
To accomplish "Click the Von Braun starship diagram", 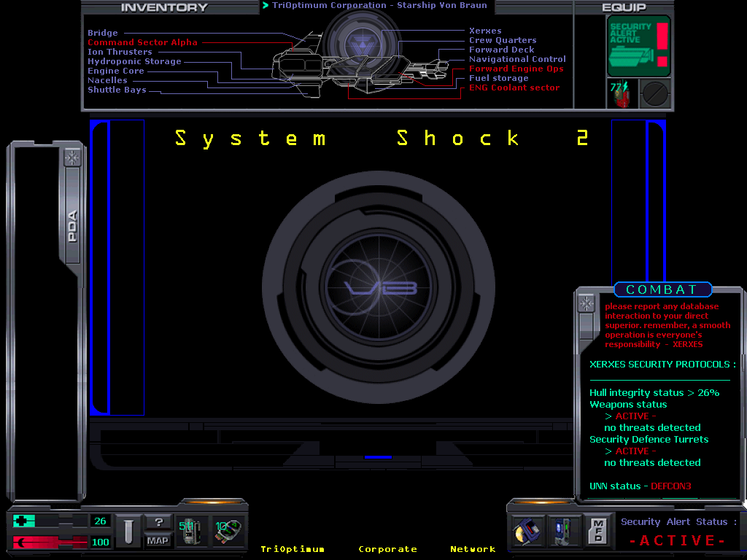I will point(360,64).
